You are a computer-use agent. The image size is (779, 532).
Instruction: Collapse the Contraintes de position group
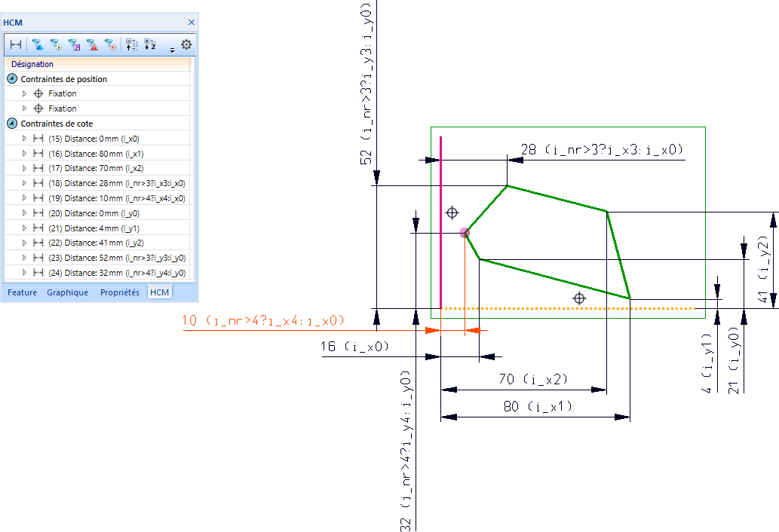coord(12,79)
